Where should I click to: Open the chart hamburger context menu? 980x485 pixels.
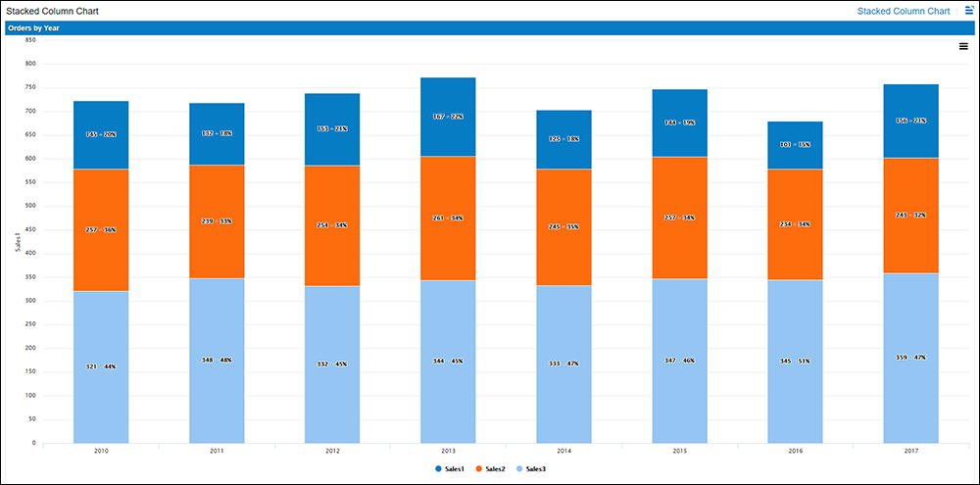click(x=962, y=46)
